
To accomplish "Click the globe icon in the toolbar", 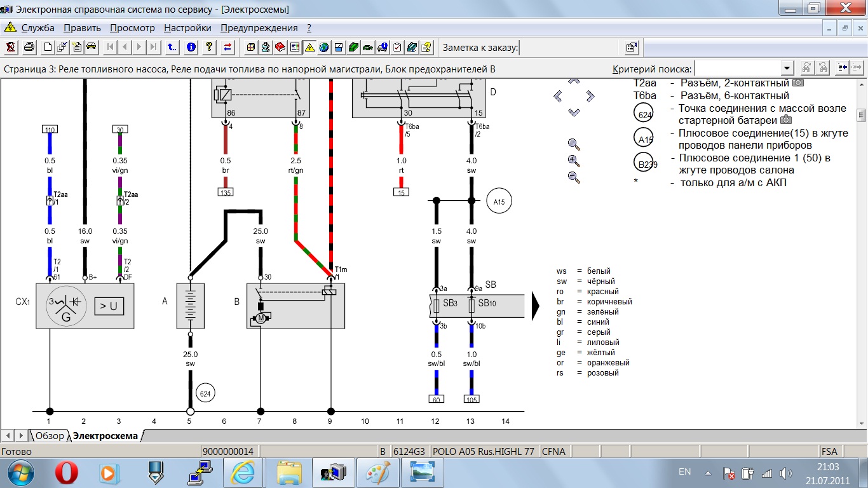I will (324, 47).
